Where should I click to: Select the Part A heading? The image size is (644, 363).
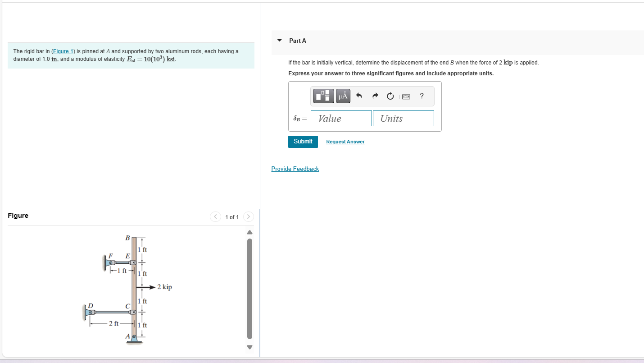(297, 41)
